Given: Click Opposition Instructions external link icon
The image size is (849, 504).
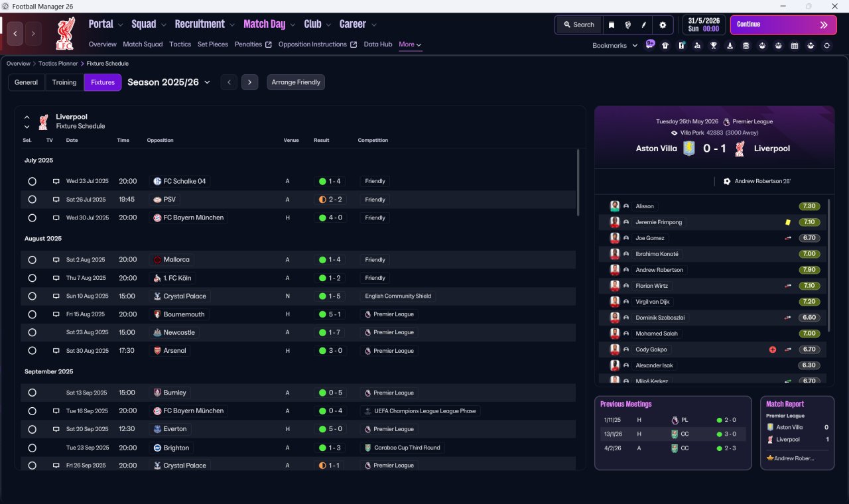Looking at the screenshot, I should click(x=354, y=44).
